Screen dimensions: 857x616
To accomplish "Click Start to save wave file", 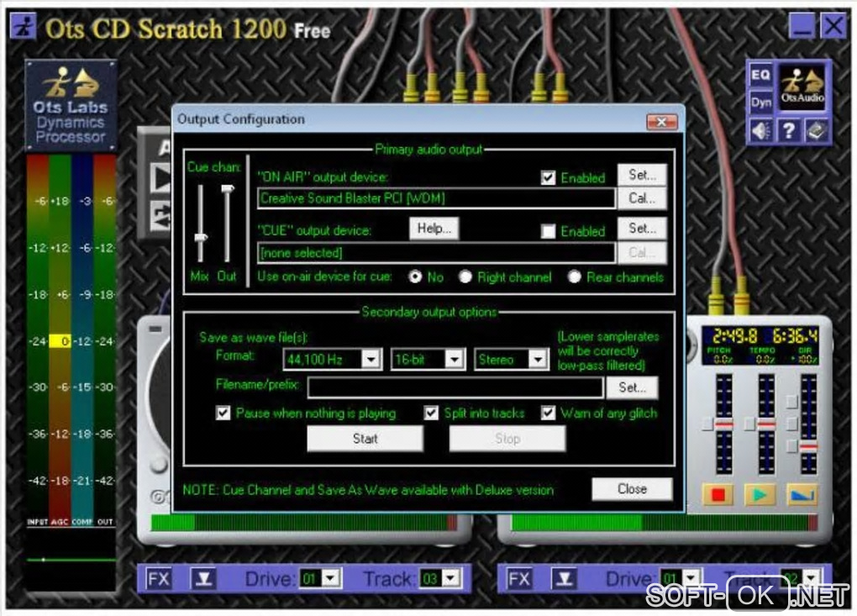I will (365, 439).
